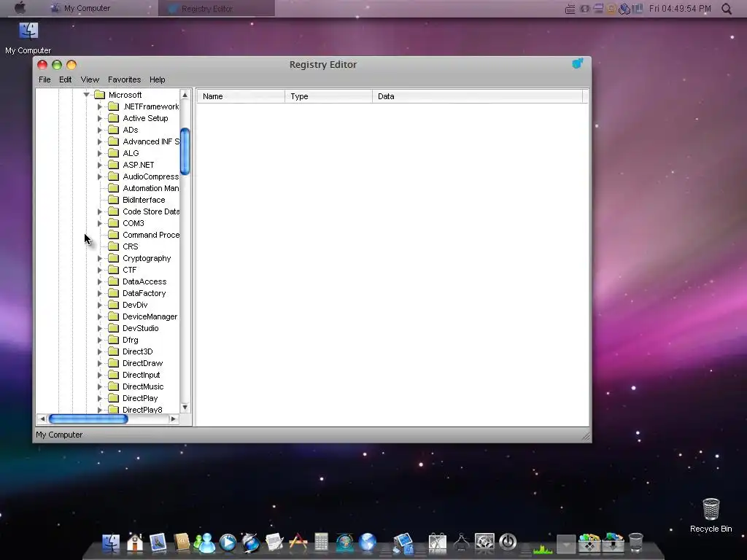Click the vertical scrollbar thumb in tree pane
Screen dimensions: 747x560
pyautogui.click(x=185, y=152)
